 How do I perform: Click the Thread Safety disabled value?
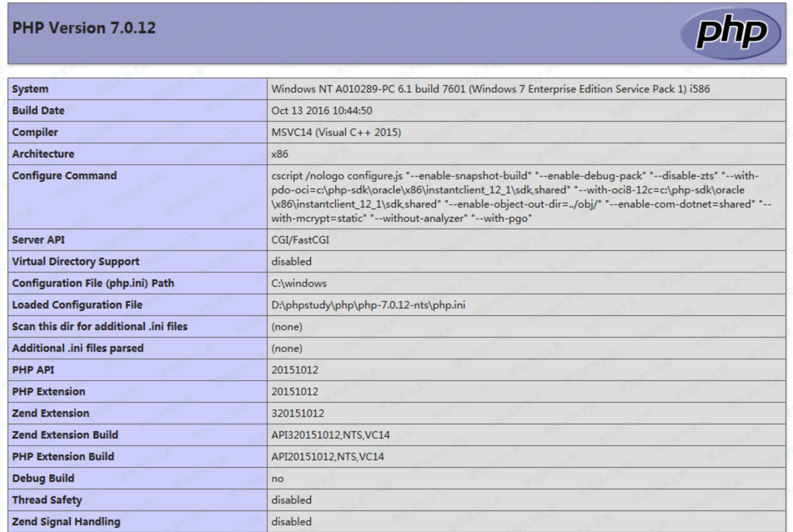pyautogui.click(x=291, y=500)
